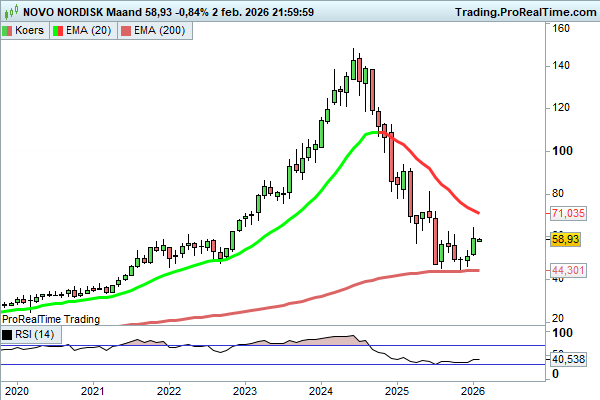This screenshot has height=400, width=600.
Task: Click the 20 price axis label
Action: click(x=558, y=318)
